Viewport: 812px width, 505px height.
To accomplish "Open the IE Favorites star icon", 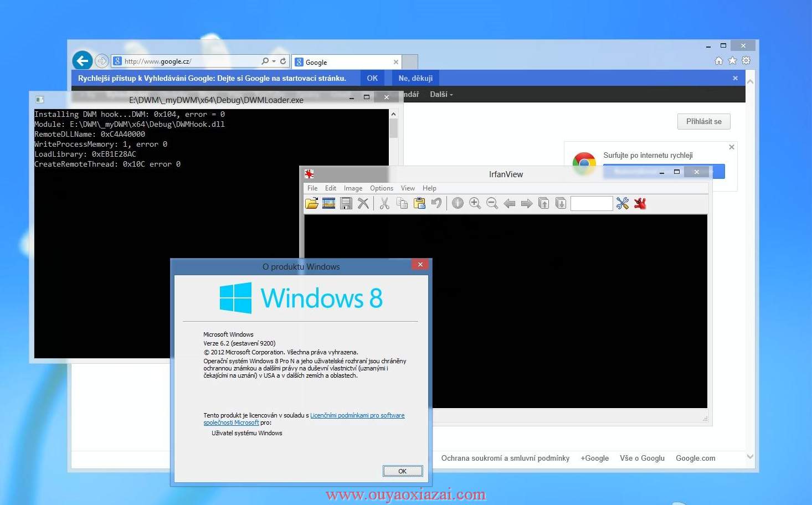I will (732, 61).
